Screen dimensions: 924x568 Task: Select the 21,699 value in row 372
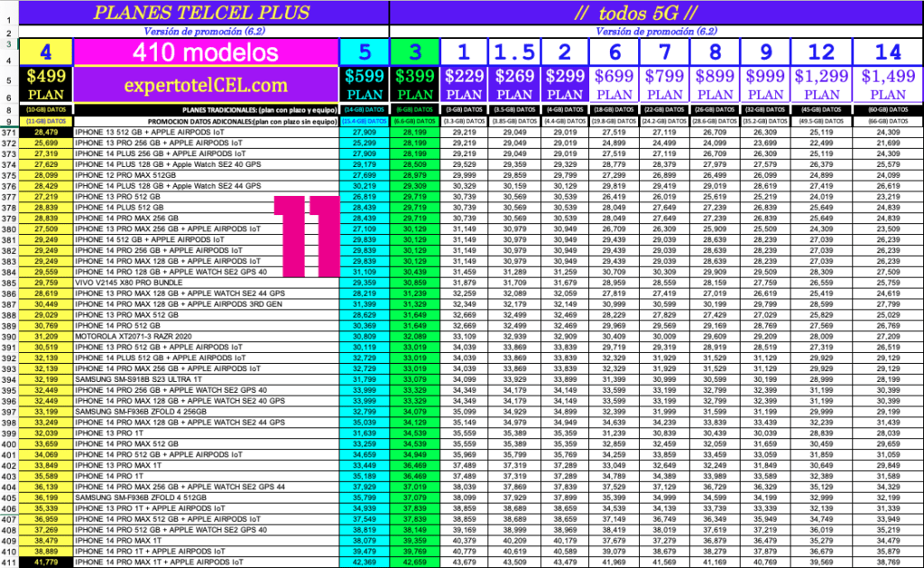pyautogui.click(x=888, y=143)
